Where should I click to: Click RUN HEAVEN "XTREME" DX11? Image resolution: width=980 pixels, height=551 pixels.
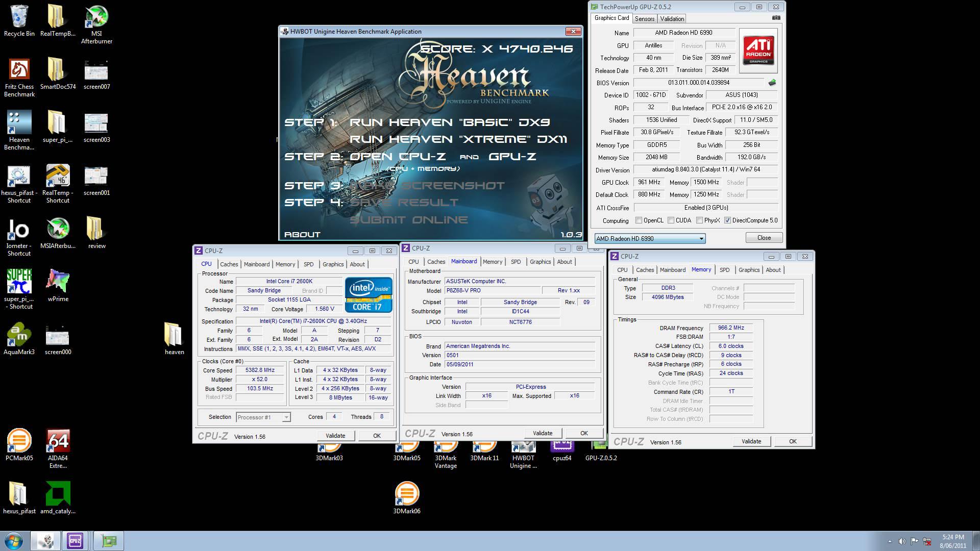pyautogui.click(x=458, y=139)
